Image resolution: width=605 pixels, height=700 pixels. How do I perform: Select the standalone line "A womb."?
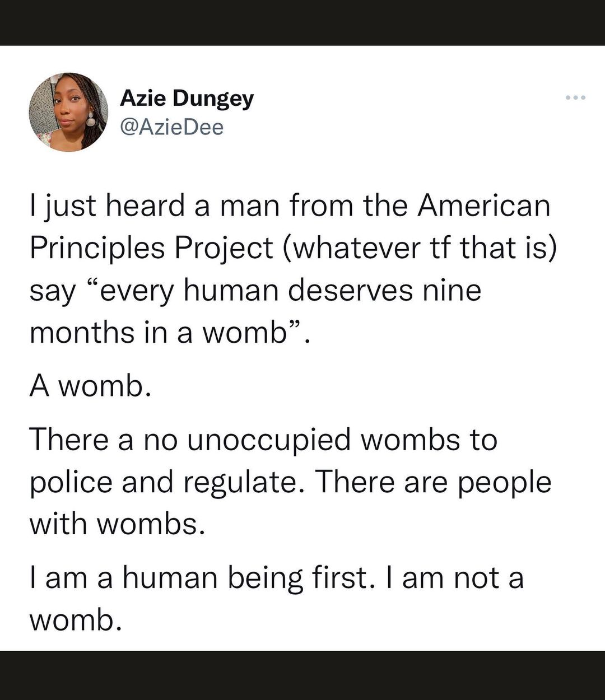click(x=90, y=386)
